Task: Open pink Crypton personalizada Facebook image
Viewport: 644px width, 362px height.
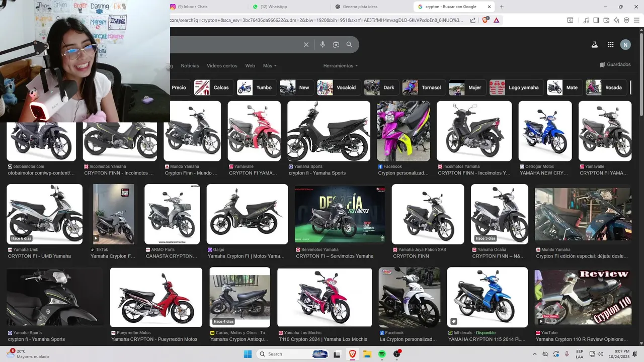Action: coord(404,131)
